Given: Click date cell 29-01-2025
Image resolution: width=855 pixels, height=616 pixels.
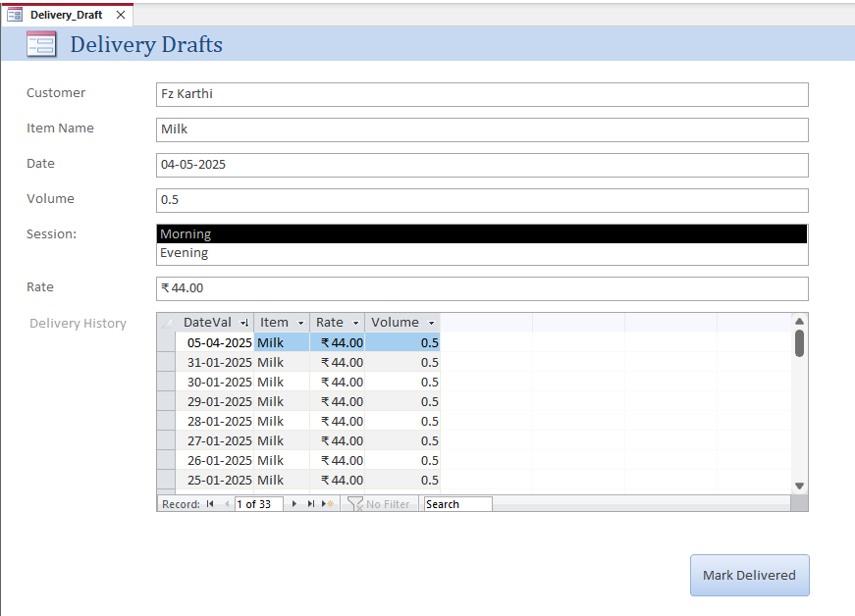Looking at the screenshot, I should (215, 401).
